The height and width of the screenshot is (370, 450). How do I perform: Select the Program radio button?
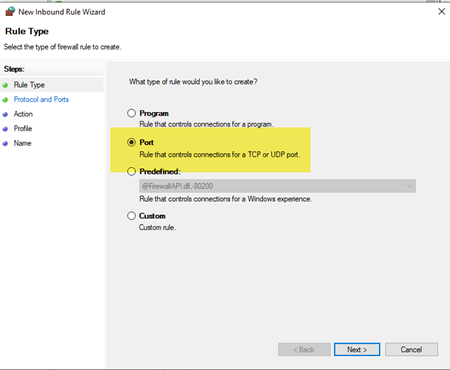(x=131, y=113)
